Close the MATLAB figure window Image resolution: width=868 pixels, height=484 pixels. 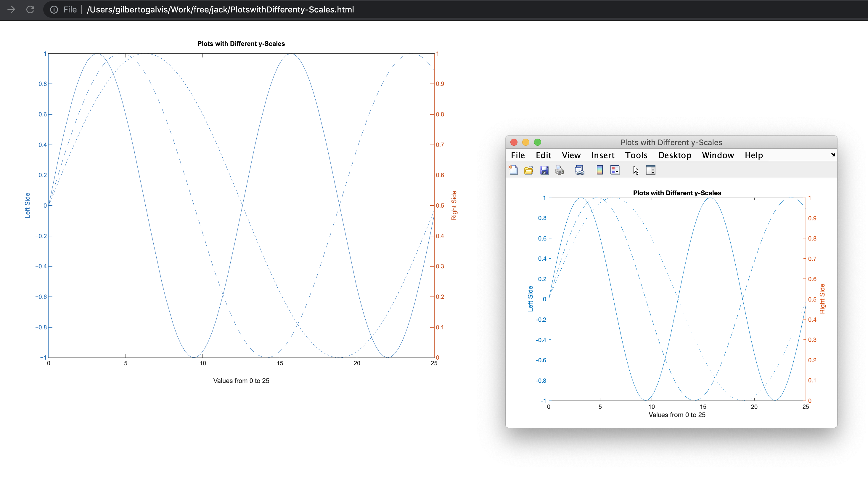click(514, 142)
